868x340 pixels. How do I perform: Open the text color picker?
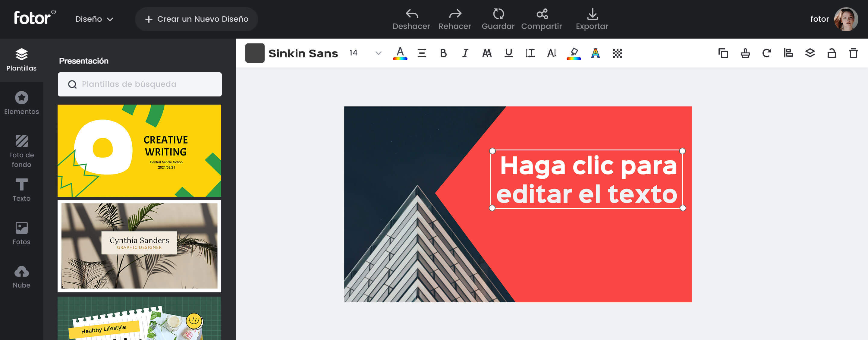click(x=400, y=53)
